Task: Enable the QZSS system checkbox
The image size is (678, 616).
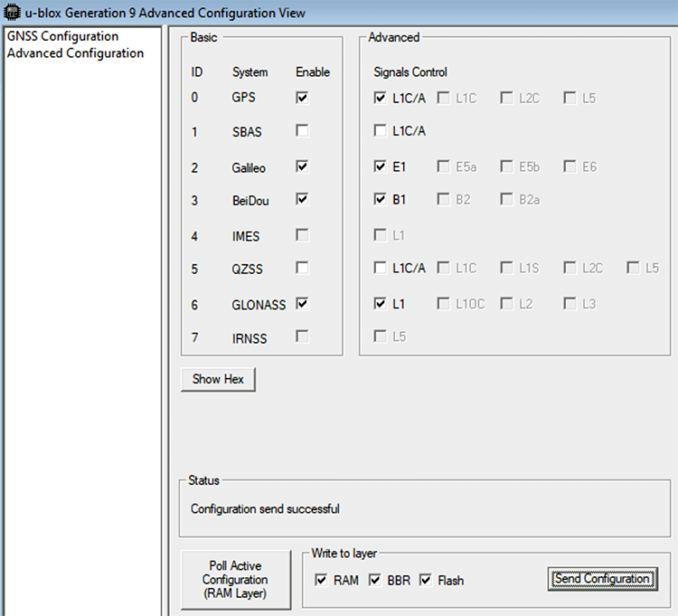Action: 302,268
